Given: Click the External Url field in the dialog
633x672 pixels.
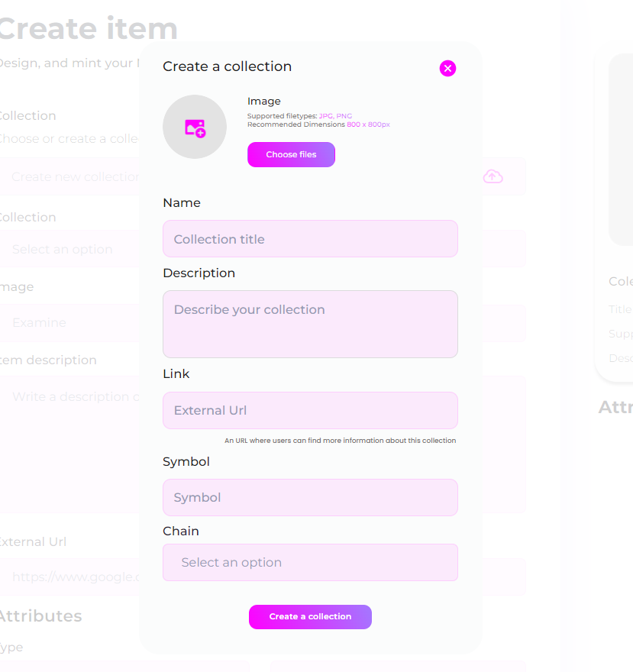Looking at the screenshot, I should 310,410.
